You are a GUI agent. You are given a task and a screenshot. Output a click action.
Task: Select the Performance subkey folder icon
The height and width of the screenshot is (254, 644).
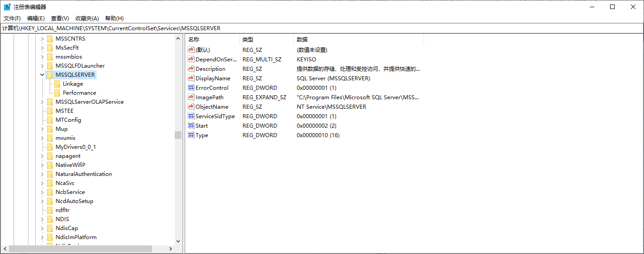click(57, 93)
